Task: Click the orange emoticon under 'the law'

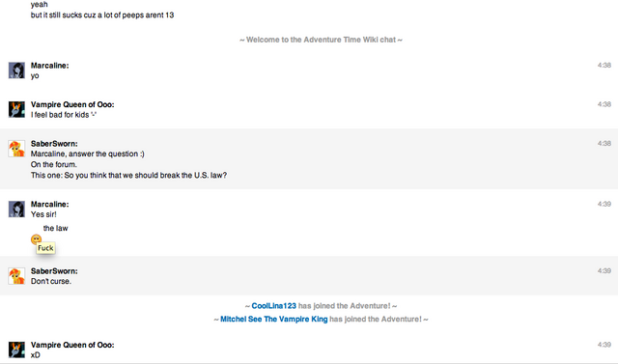Action: (x=36, y=239)
